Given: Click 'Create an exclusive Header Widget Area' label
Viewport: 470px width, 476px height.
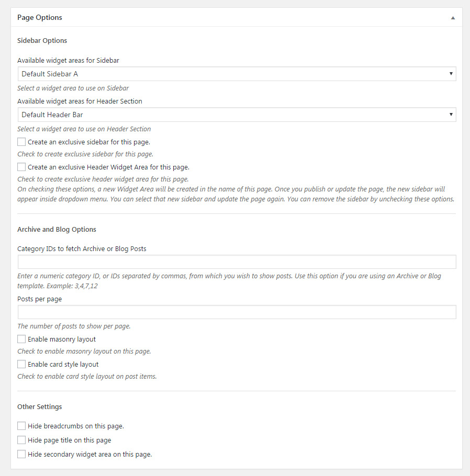Looking at the screenshot, I should (x=108, y=167).
